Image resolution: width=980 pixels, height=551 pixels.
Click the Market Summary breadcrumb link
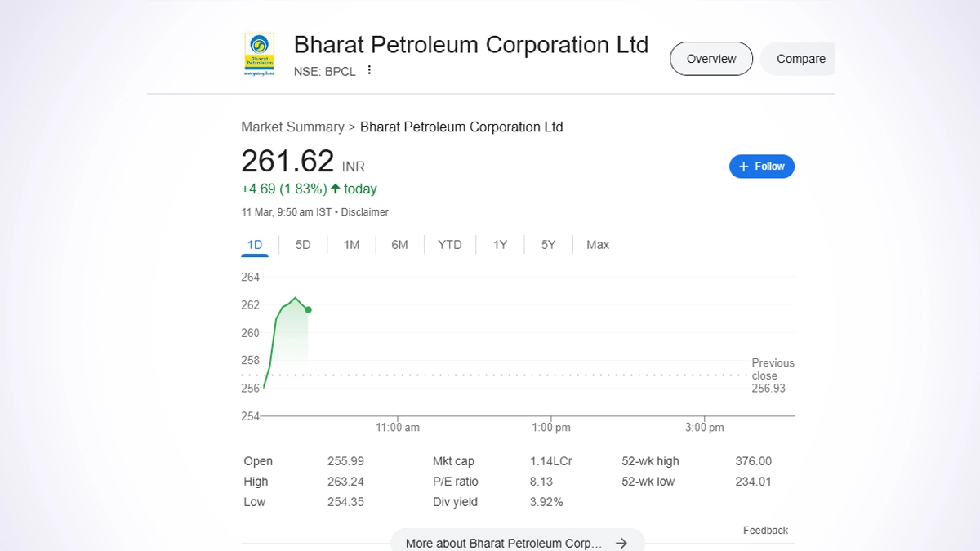[x=292, y=127]
